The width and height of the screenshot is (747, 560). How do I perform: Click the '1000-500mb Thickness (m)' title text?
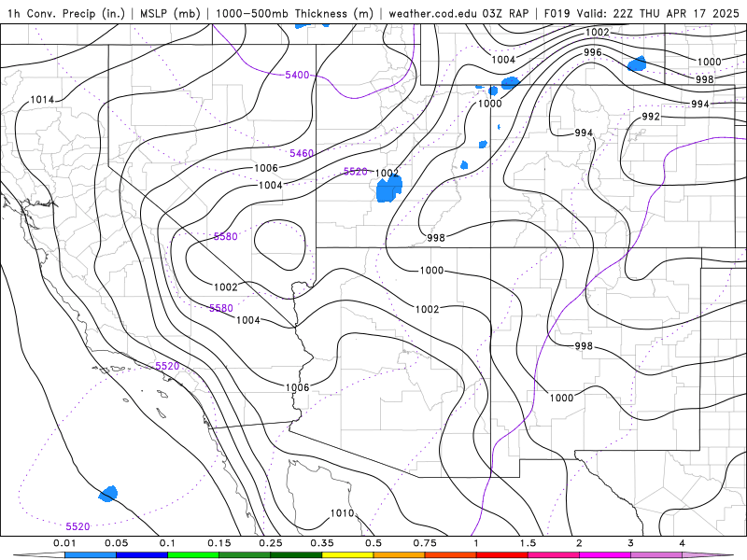[x=294, y=13]
